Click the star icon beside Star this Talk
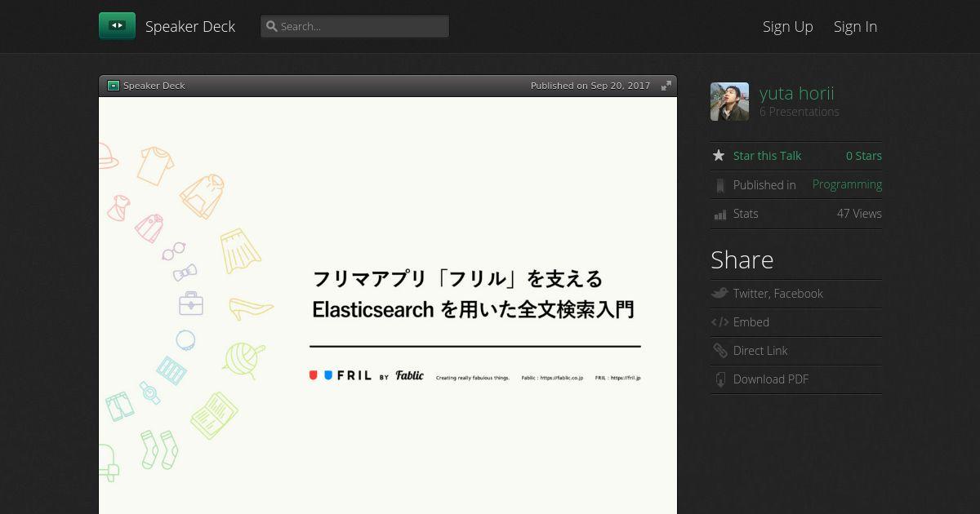This screenshot has width=980, height=514. tap(719, 155)
